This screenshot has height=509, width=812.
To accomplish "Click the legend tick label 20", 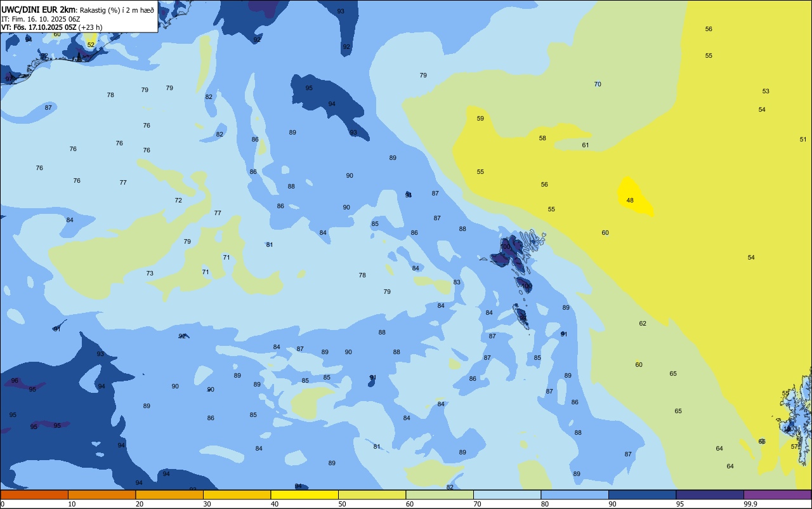I will coord(139,504).
